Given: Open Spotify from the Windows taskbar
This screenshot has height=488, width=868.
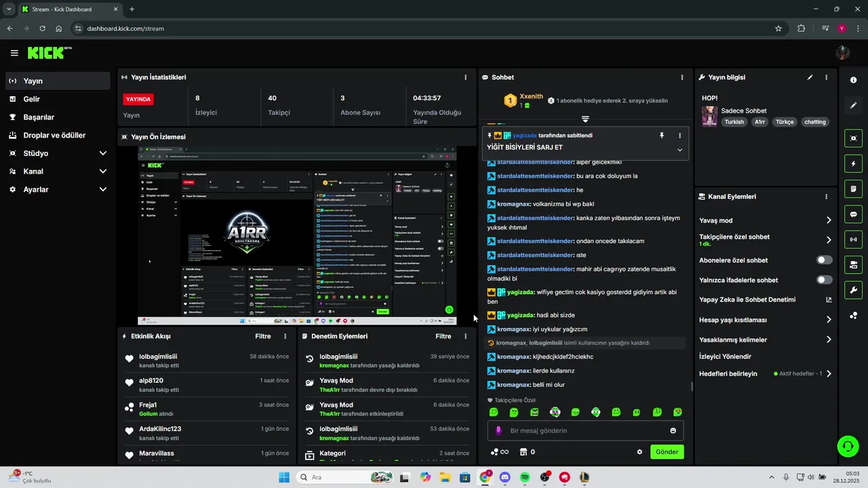Looking at the screenshot, I should click(525, 477).
